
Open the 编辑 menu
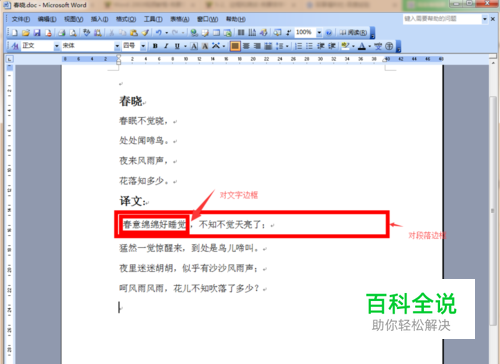point(47,19)
